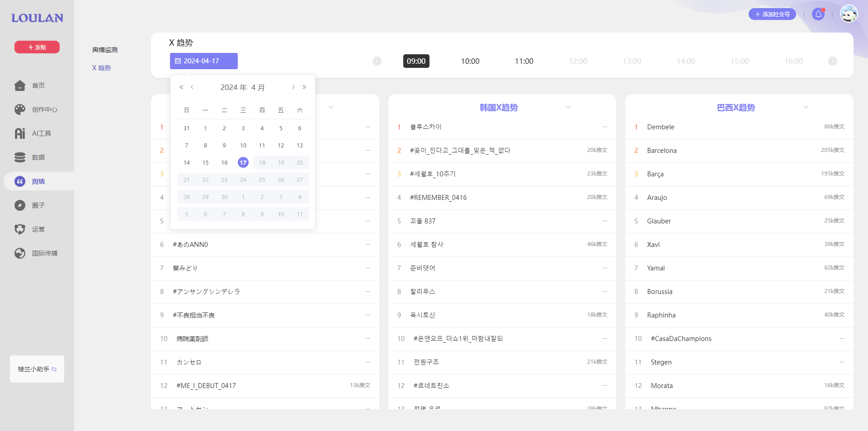Image resolution: width=868 pixels, height=431 pixels.
Task: Pick April 16 in the calendar
Action: pyautogui.click(x=224, y=162)
